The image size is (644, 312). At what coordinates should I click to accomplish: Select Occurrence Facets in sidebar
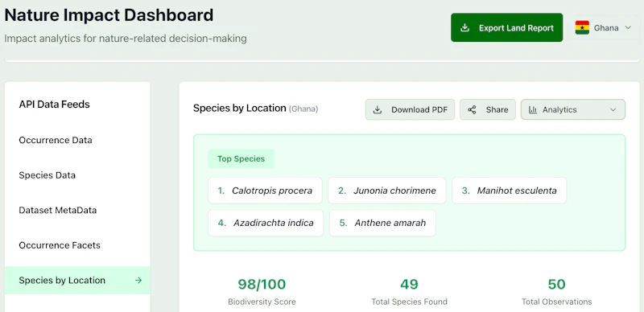[x=60, y=245]
